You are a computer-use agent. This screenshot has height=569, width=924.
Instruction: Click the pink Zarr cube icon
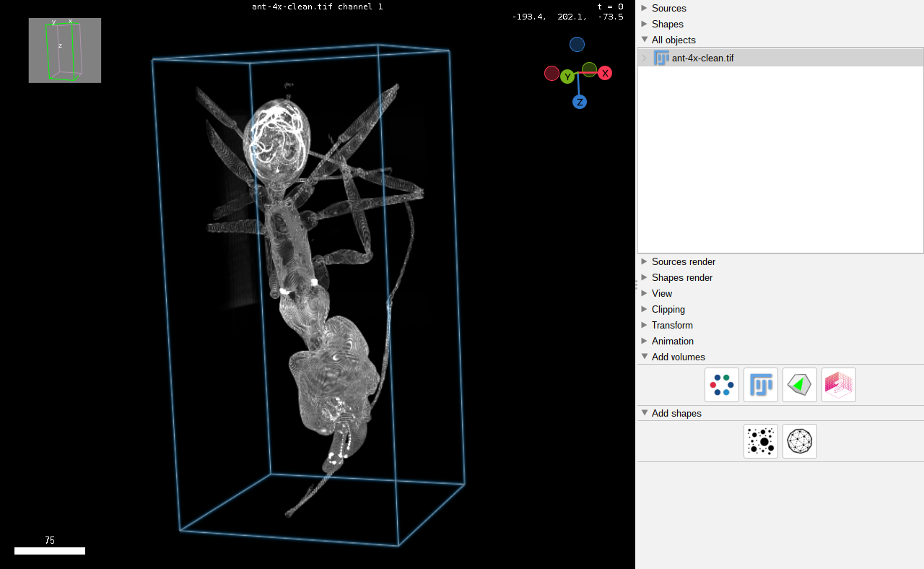(839, 385)
